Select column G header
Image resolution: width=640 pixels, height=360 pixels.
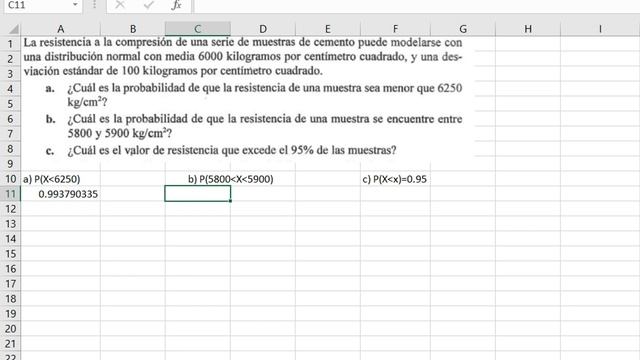tap(463, 29)
